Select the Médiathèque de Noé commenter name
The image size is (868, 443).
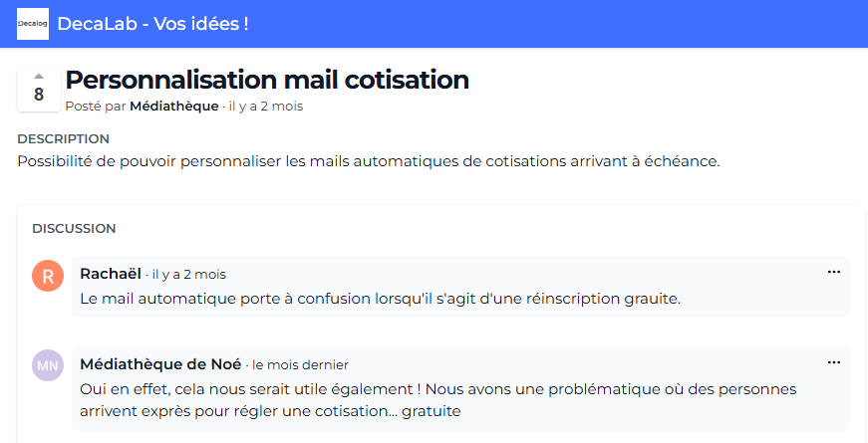click(160, 364)
